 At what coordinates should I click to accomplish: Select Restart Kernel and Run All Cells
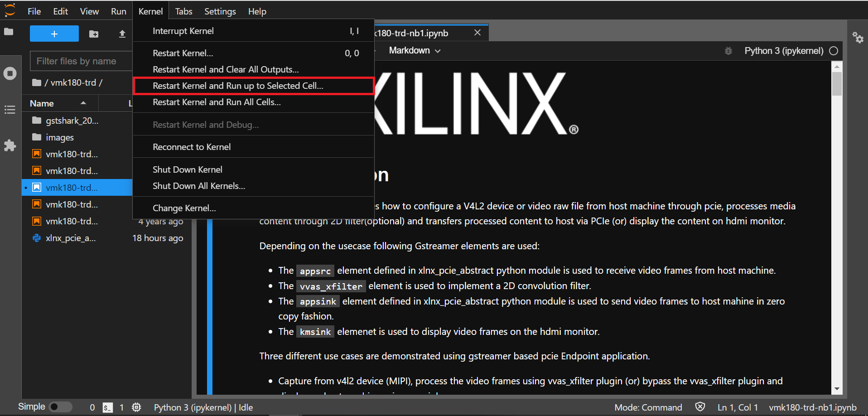pos(254,102)
